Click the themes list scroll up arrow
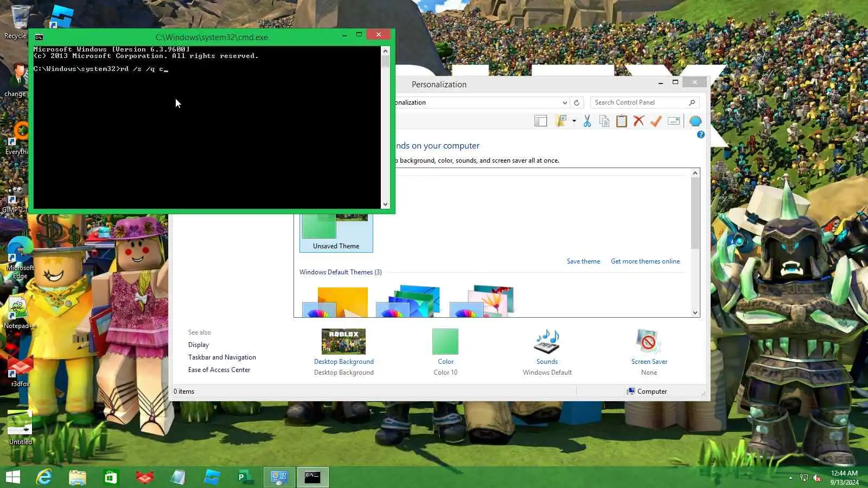 (695, 173)
